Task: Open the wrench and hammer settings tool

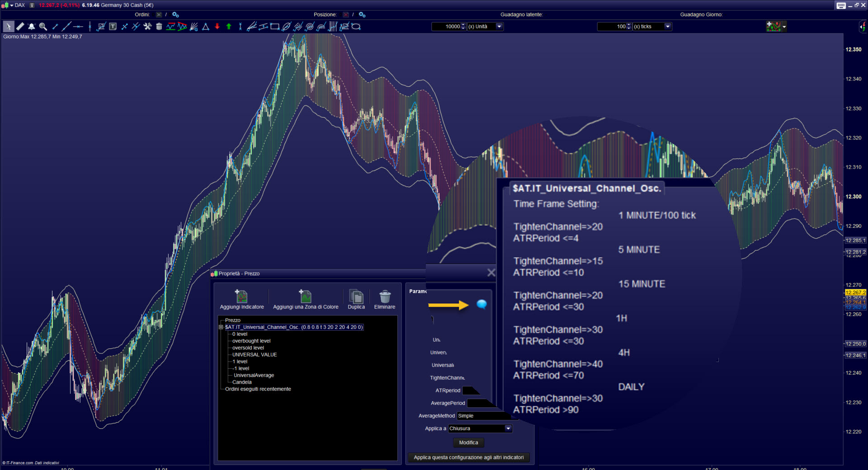Action: pos(147,27)
